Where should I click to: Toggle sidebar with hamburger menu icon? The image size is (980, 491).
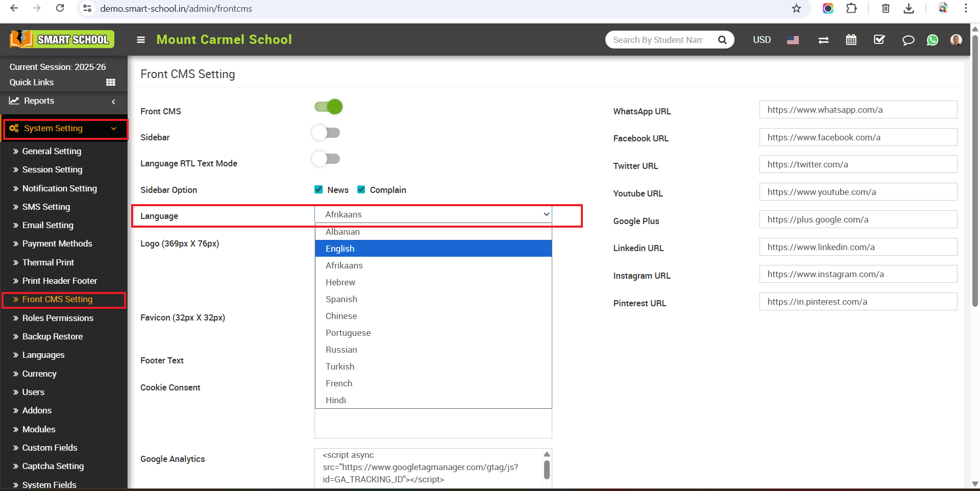[x=141, y=40]
